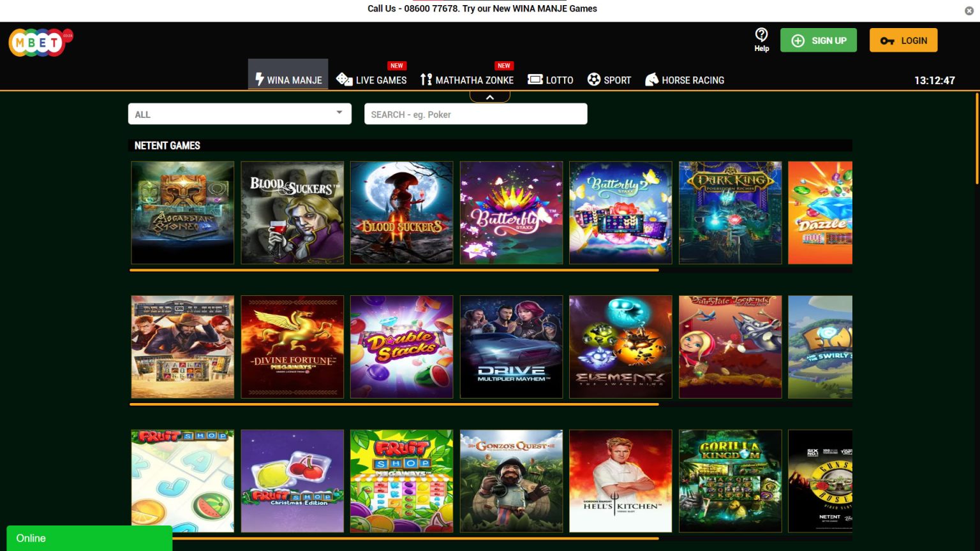Open Elements The Awakening game
This screenshot has height=551, width=980.
click(621, 347)
